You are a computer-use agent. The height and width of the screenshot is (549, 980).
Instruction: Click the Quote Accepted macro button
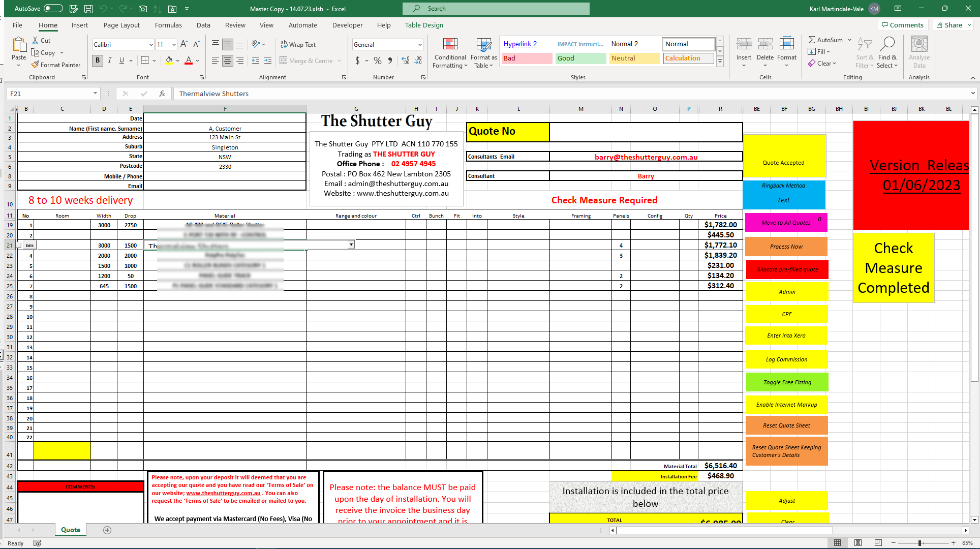[784, 156]
